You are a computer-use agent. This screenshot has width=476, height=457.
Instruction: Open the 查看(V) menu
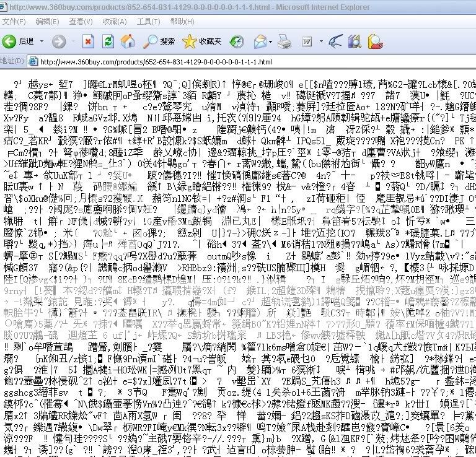[81, 21]
